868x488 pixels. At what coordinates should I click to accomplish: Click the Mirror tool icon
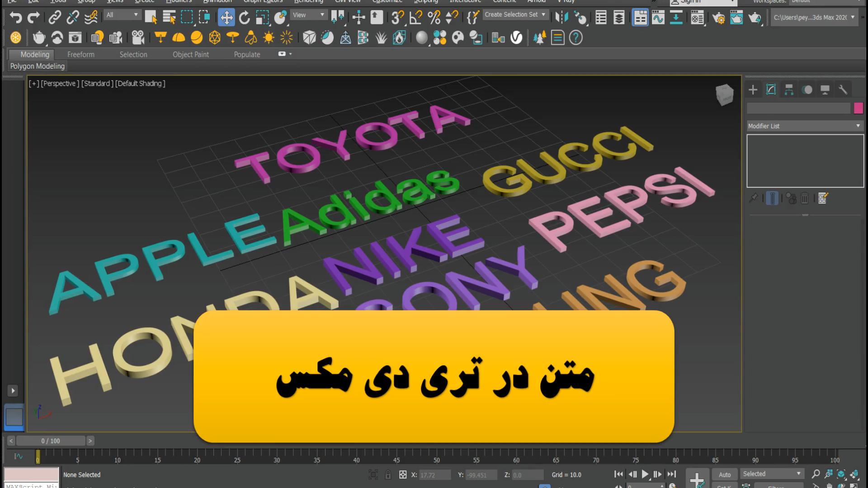tap(561, 18)
